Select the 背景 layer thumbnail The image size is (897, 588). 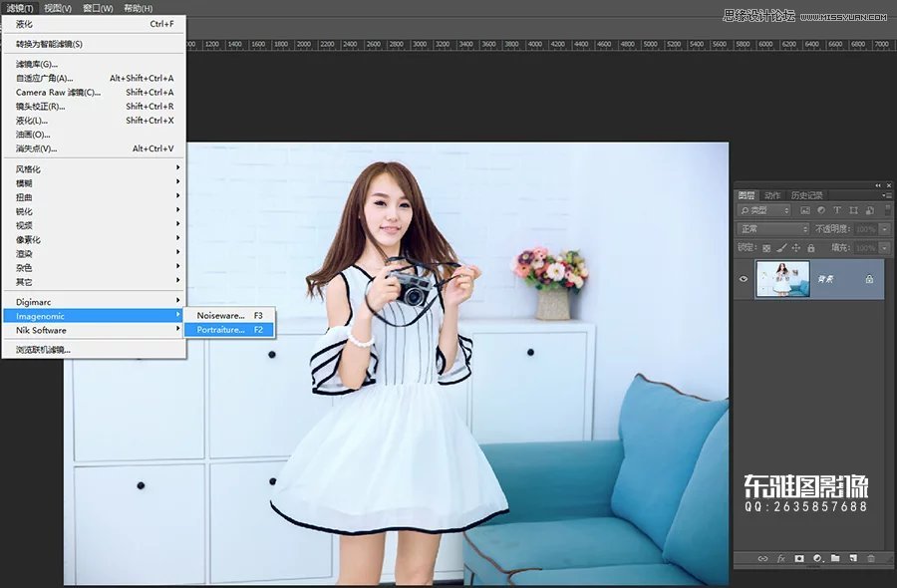click(x=782, y=280)
